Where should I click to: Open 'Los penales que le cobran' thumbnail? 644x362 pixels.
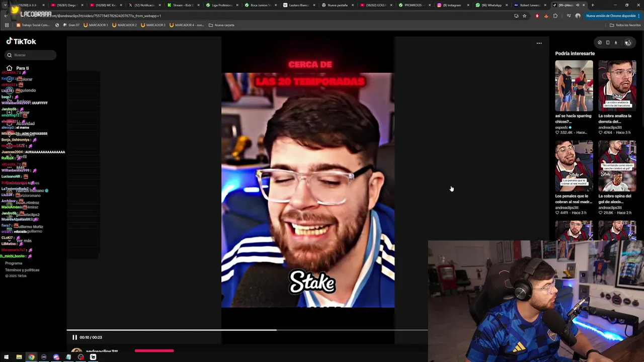(x=574, y=166)
